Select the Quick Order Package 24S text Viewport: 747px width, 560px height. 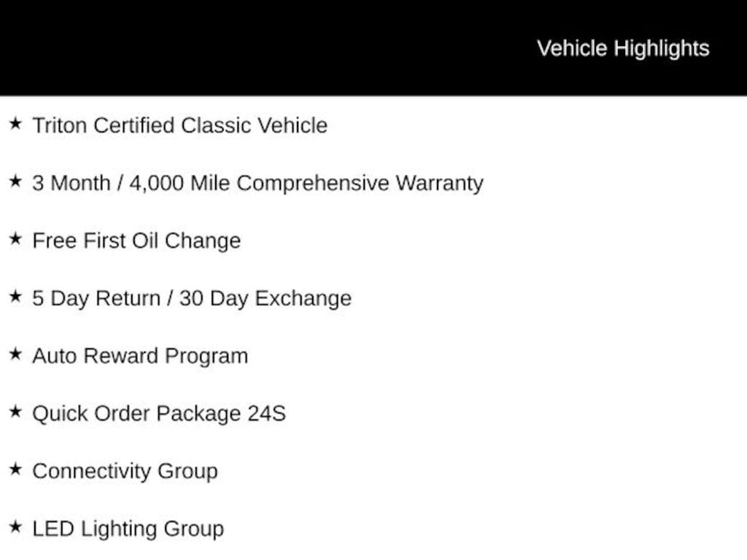[x=159, y=413]
